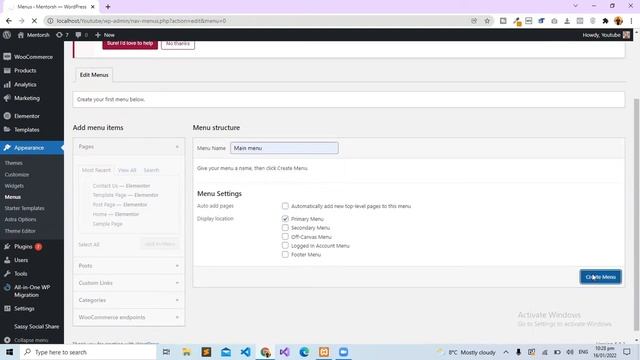Click the Menu Name input field
This screenshot has height=360, width=640.
(284, 148)
